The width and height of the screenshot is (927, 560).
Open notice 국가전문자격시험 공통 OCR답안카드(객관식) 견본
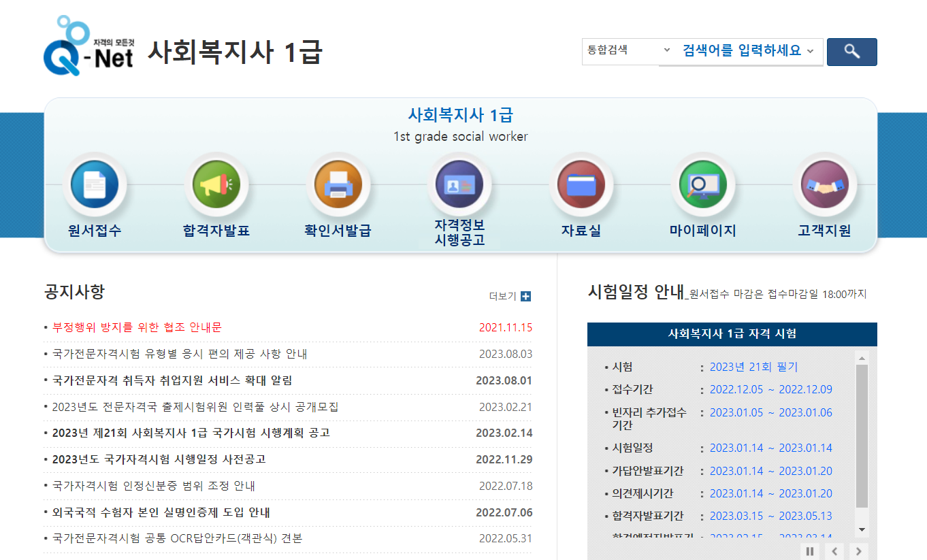tap(177, 538)
